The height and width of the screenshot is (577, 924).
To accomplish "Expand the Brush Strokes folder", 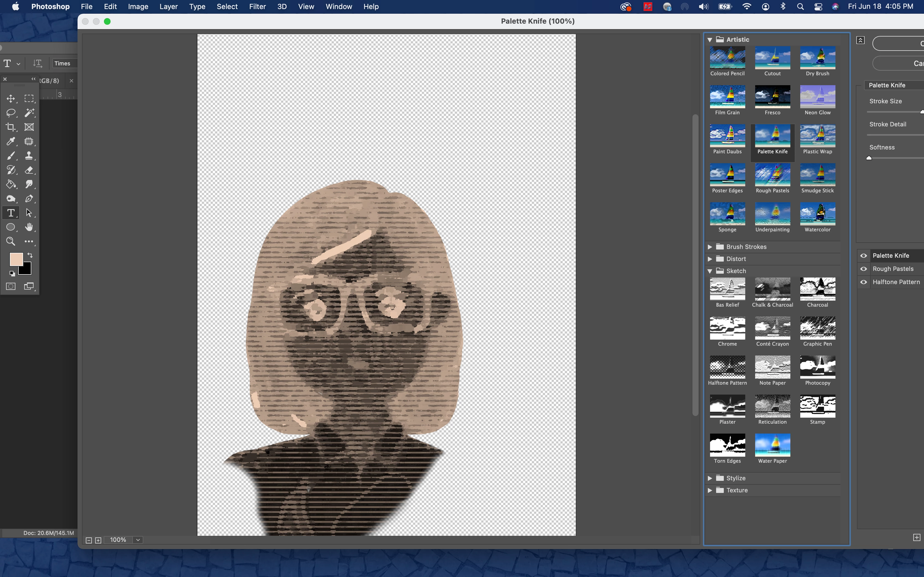I will click(710, 247).
